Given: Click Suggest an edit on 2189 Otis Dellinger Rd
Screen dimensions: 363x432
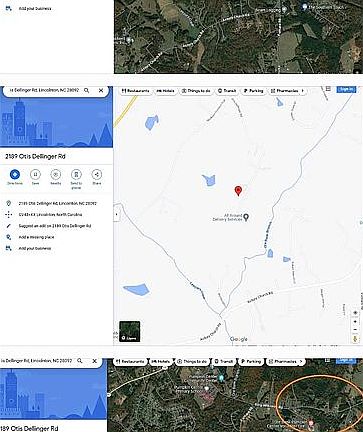Looking at the screenshot, I should point(55,226).
